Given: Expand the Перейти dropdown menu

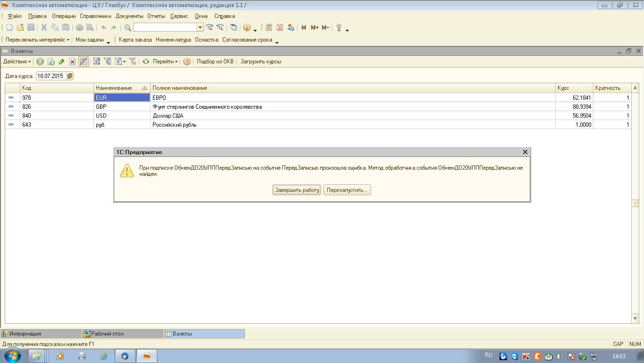Looking at the screenshot, I should 165,61.
